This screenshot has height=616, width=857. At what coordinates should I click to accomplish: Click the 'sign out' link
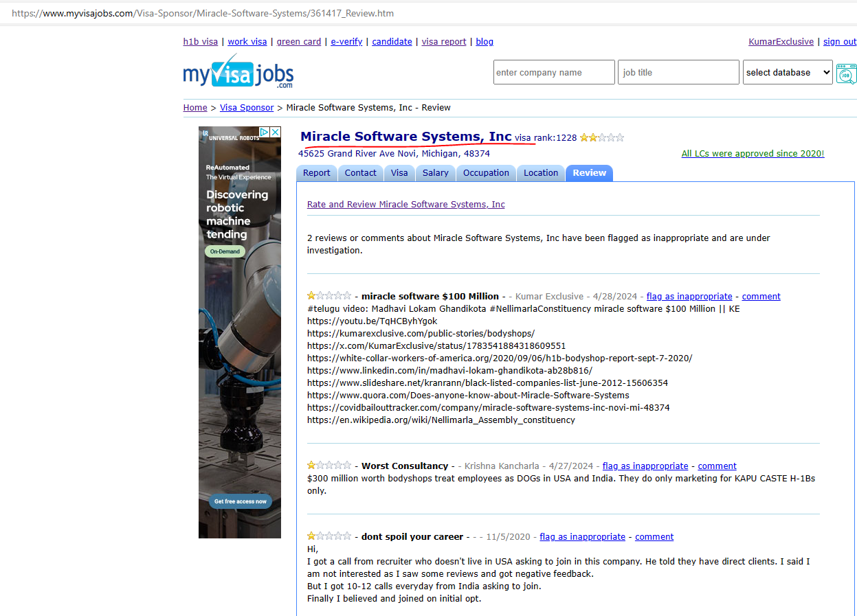point(839,42)
